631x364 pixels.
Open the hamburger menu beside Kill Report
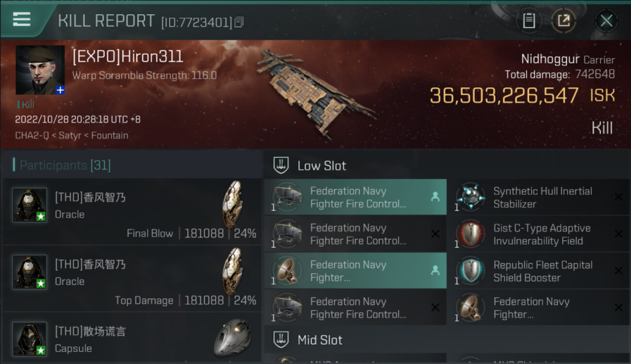point(22,20)
